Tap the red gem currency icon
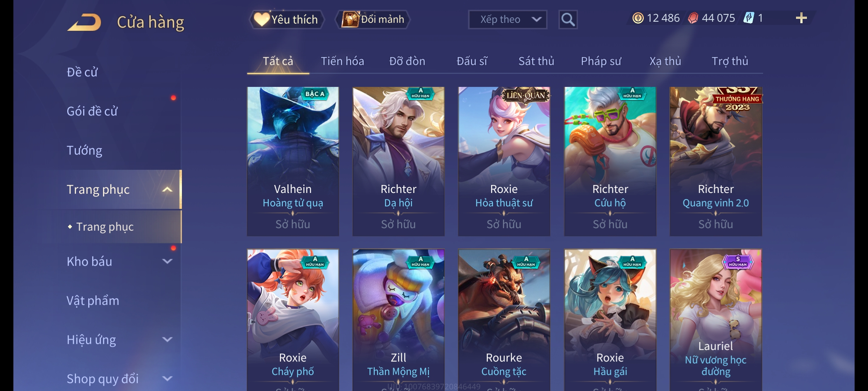868x391 pixels. pos(693,18)
